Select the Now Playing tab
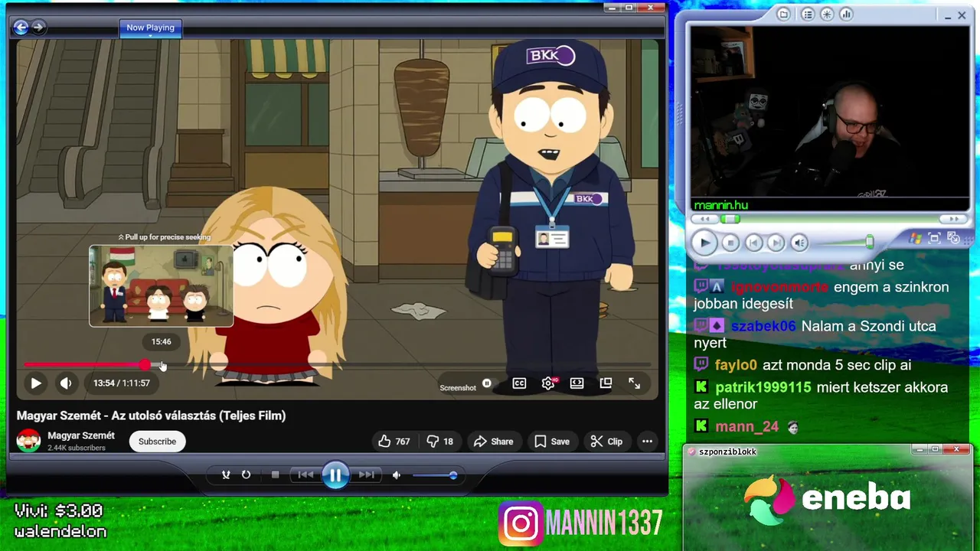The height and width of the screenshot is (551, 980). point(150,28)
